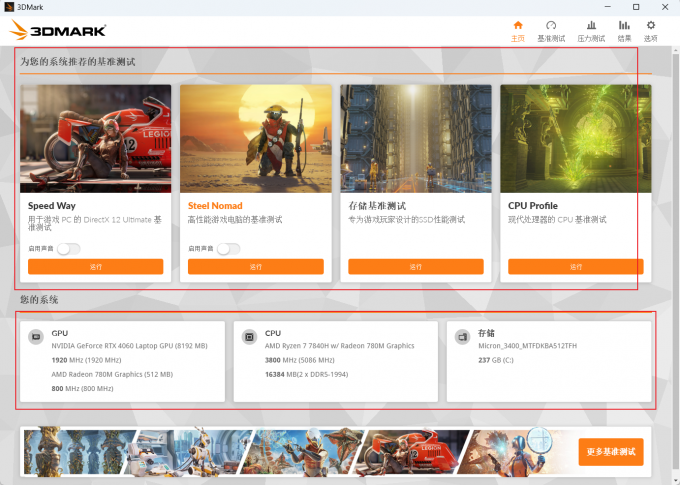The image size is (680, 485).
Task: Open the Speed Way motorcycle thumbnail
Action: [x=95, y=138]
